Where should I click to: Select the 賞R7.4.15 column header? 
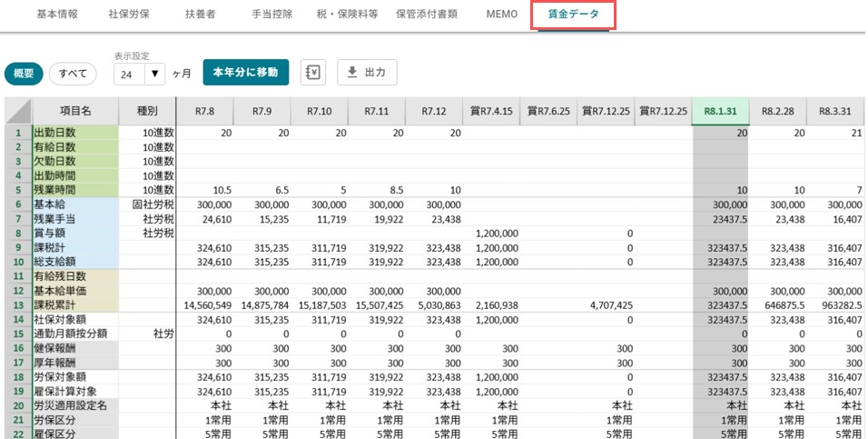click(x=491, y=112)
